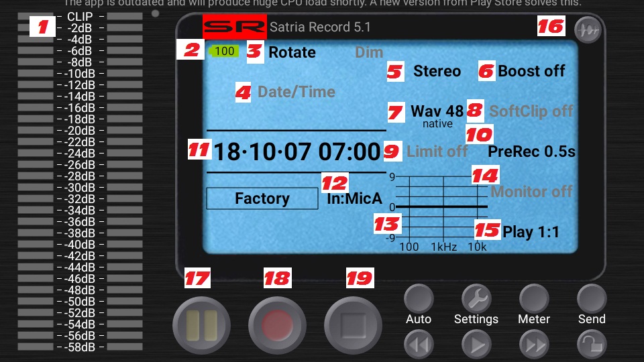This screenshot has width=644, height=362.
Task: Select the In:MicA input source
Action: coord(354,198)
